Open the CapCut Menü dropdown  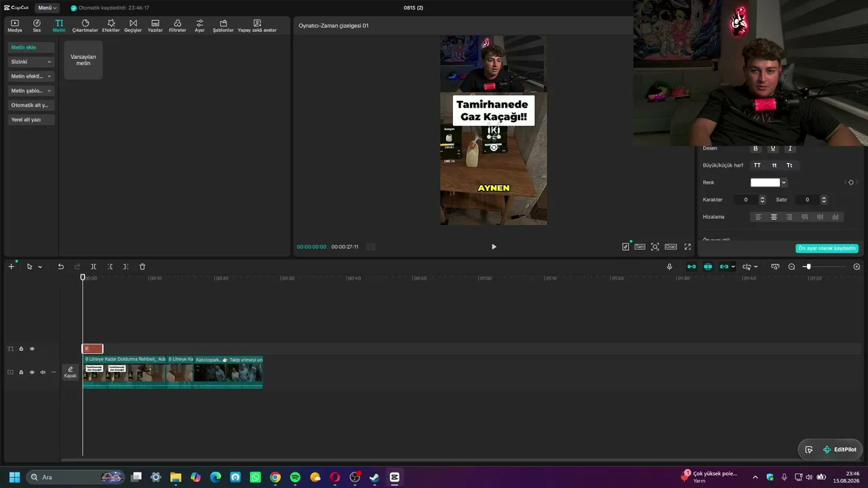47,8
